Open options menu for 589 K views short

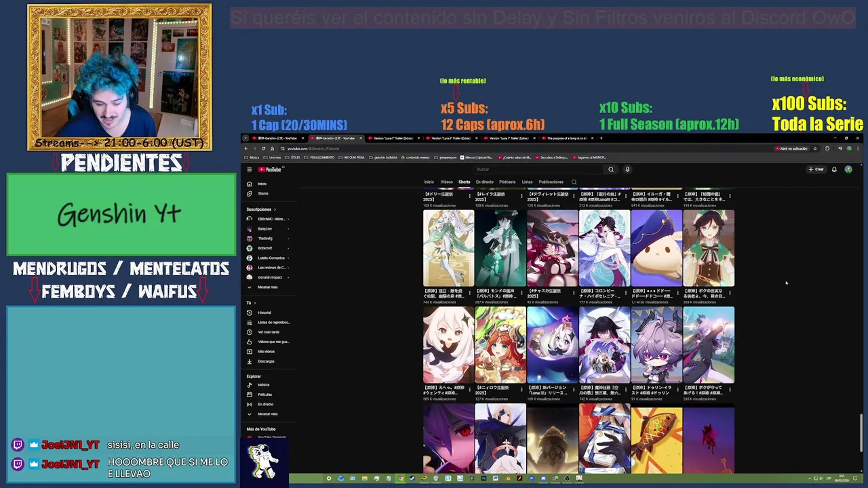(x=469, y=389)
